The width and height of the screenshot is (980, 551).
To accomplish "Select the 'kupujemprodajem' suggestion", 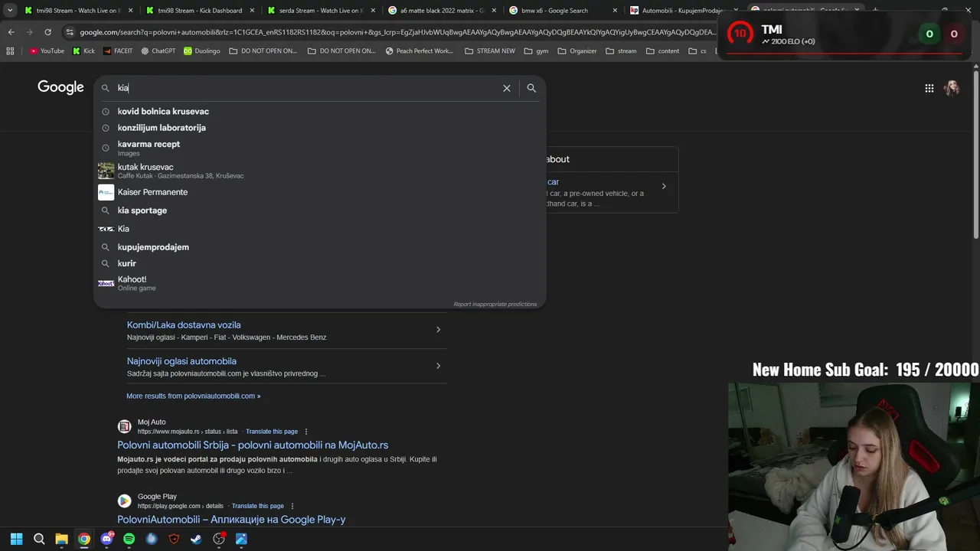I will 320,247.
